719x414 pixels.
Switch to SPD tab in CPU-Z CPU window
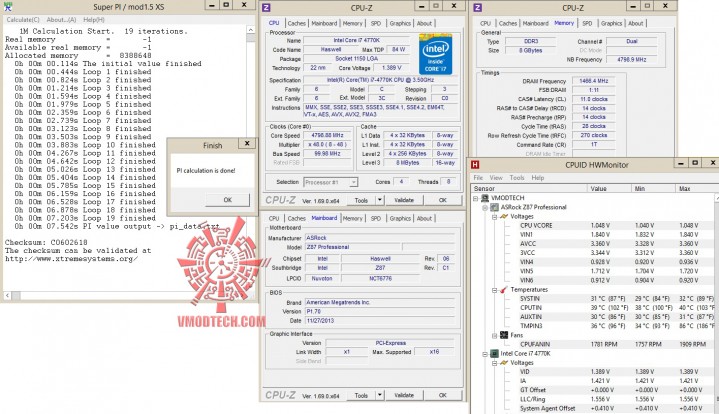pyautogui.click(x=376, y=23)
